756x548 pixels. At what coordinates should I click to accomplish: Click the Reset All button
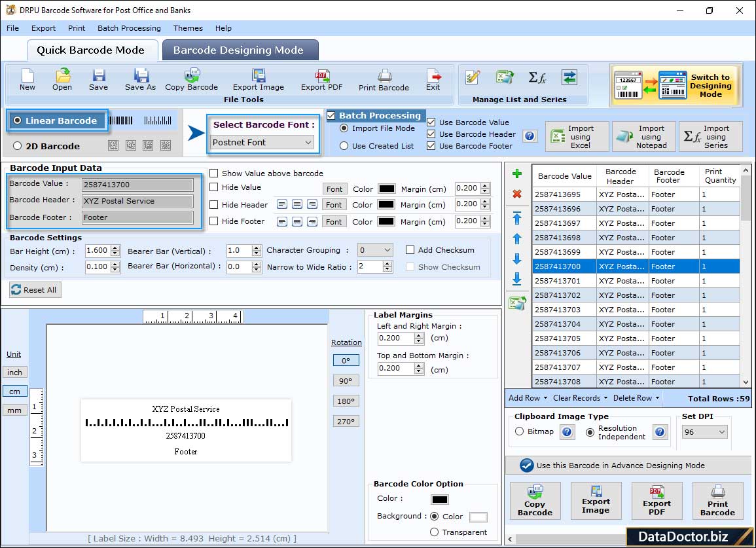(35, 290)
